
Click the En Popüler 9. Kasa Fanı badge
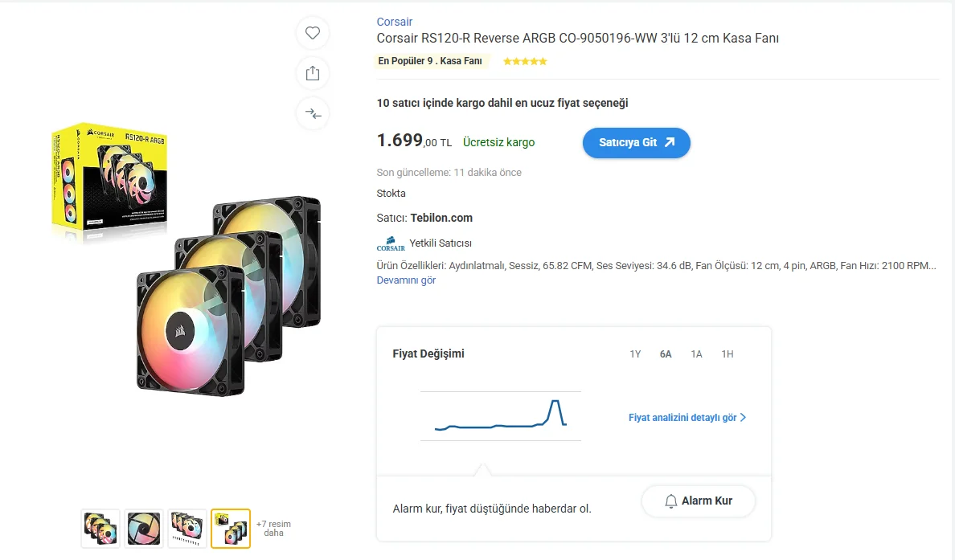coord(430,61)
